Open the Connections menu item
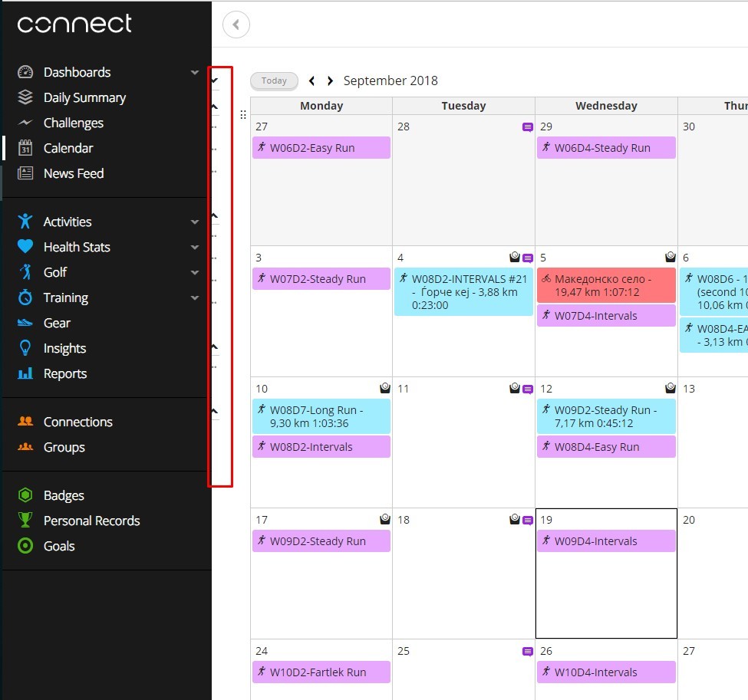 coord(77,422)
